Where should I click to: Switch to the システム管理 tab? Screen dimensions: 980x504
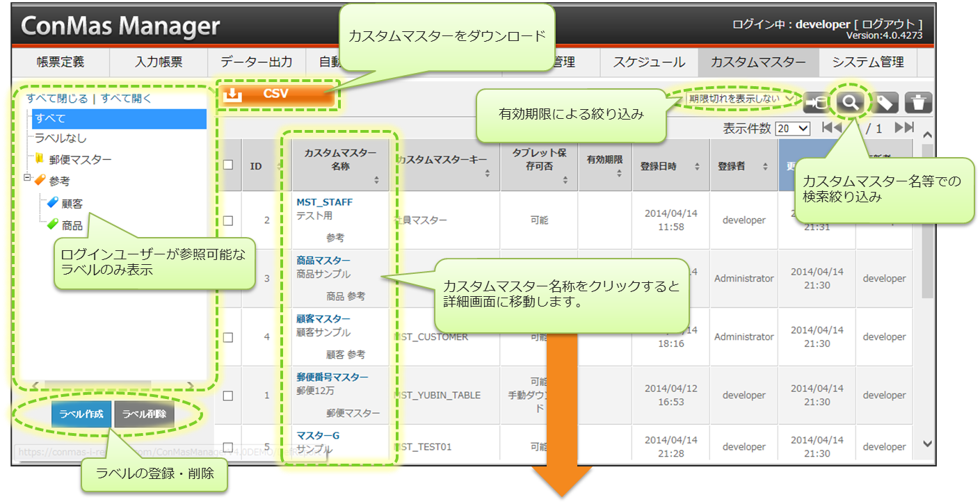867,62
